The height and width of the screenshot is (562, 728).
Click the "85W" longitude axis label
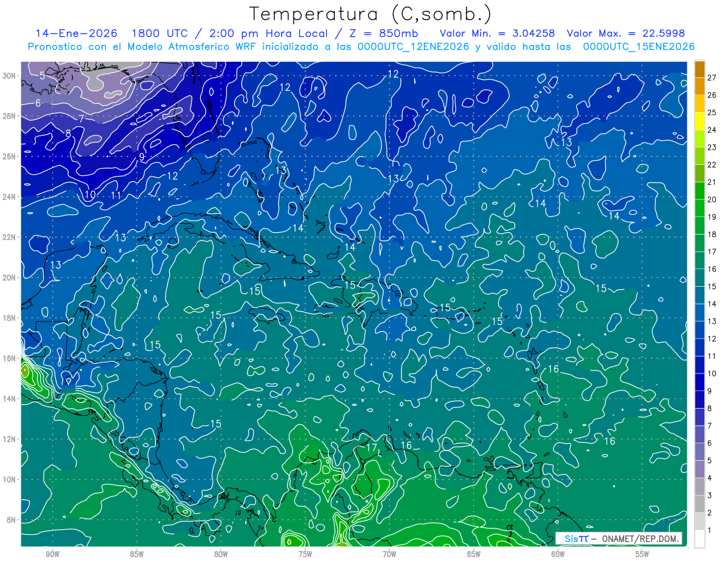[137, 554]
